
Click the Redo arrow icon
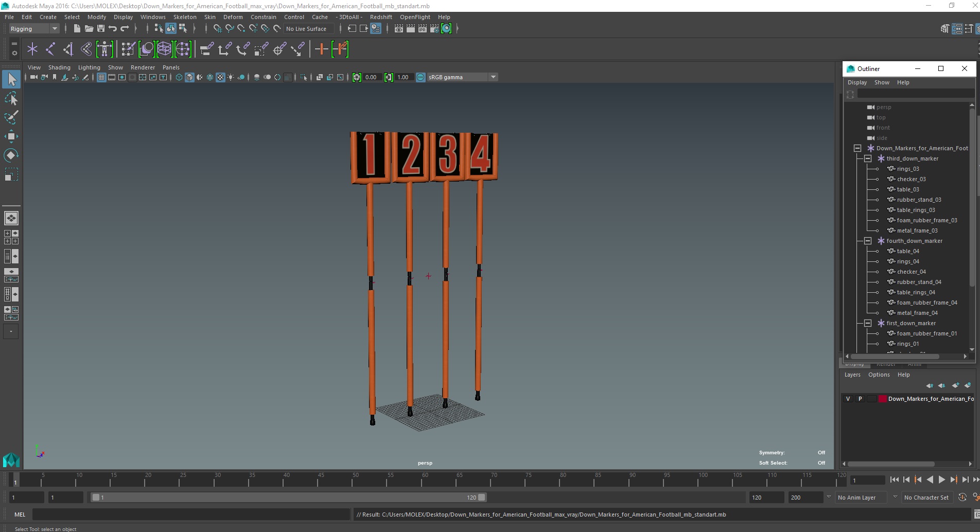(125, 29)
